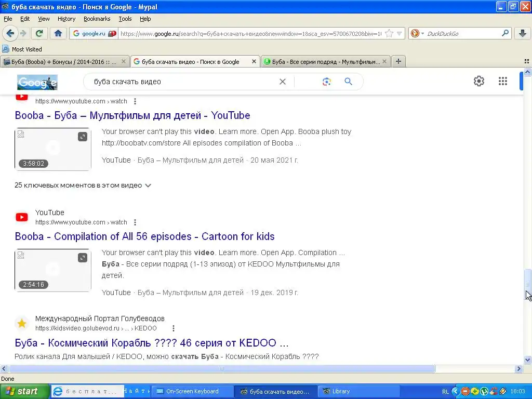Open the Help menu
Viewport: 532px width, 399px height.
click(145, 19)
